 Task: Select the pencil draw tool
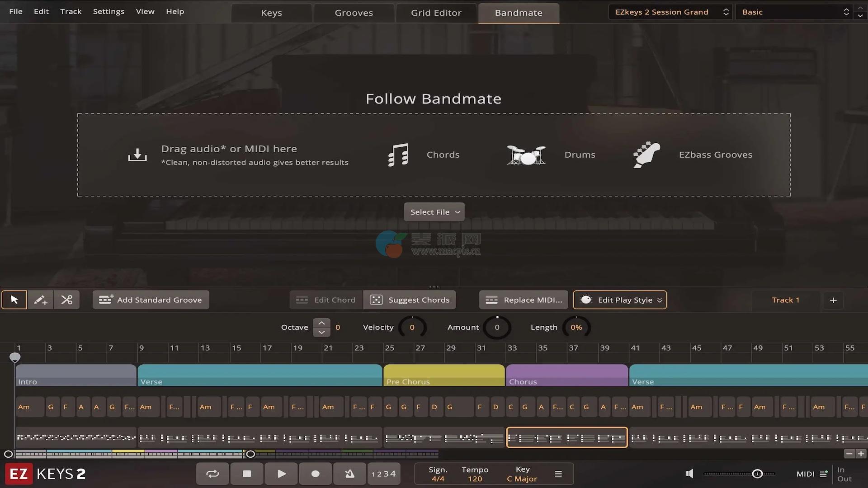point(40,300)
